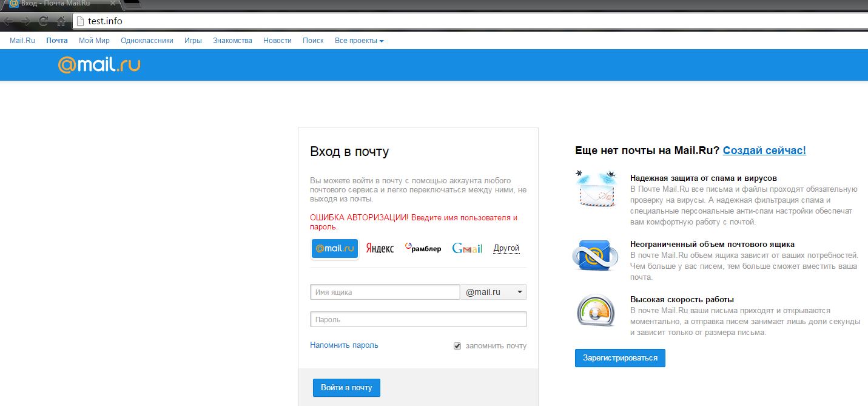Toggle the запомнить почту checkbox

click(457, 346)
